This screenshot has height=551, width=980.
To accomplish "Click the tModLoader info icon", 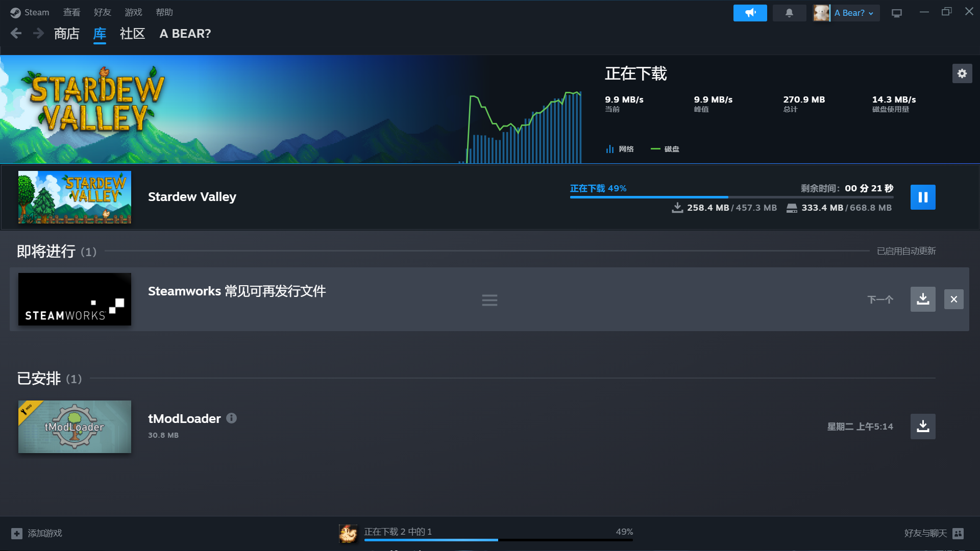I will tap(231, 418).
